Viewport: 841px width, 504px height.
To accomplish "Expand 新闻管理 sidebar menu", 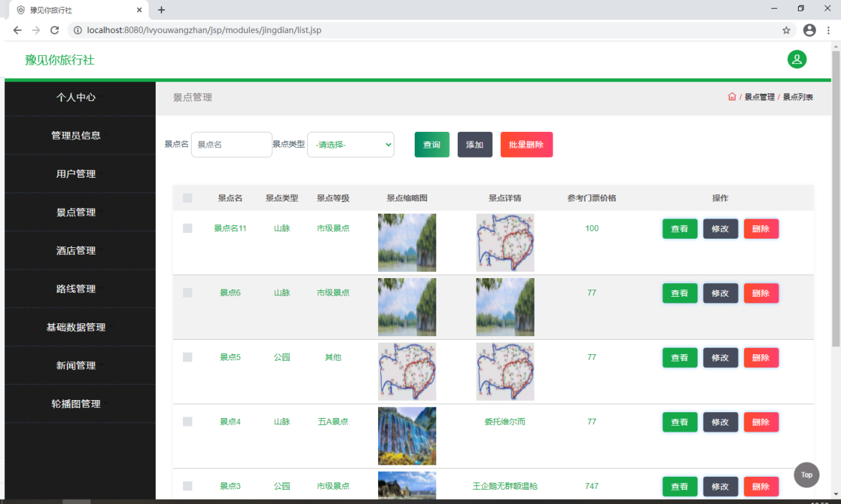I will pos(80,366).
